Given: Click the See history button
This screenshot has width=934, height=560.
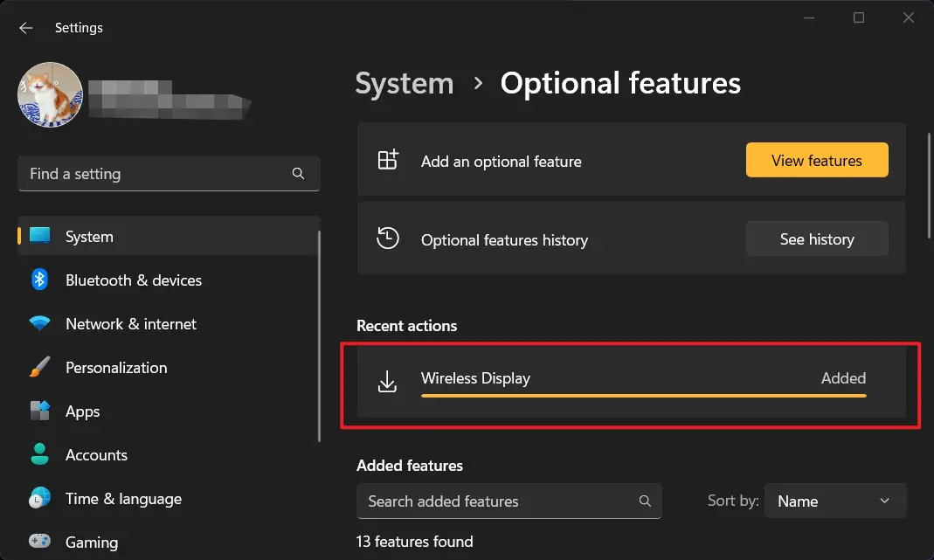Looking at the screenshot, I should tap(816, 239).
